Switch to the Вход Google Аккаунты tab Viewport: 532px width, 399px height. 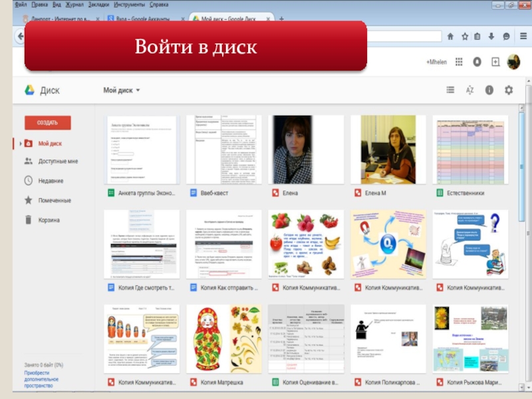[146, 19]
